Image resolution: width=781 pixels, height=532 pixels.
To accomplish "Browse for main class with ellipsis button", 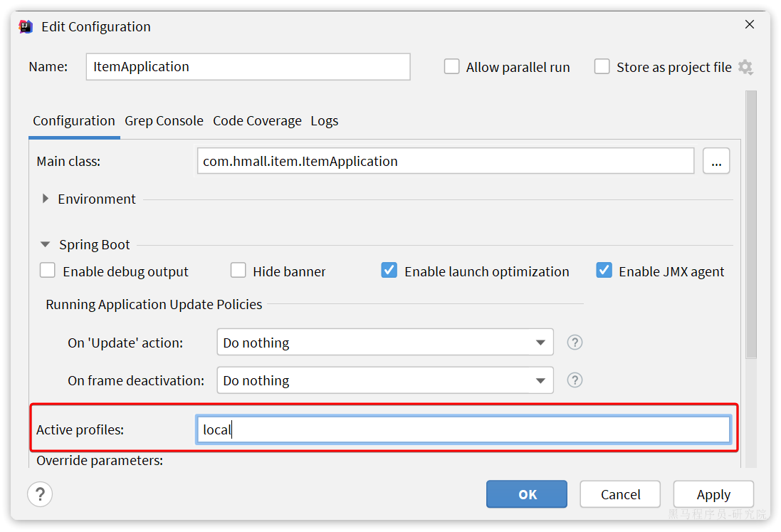I will [x=716, y=161].
